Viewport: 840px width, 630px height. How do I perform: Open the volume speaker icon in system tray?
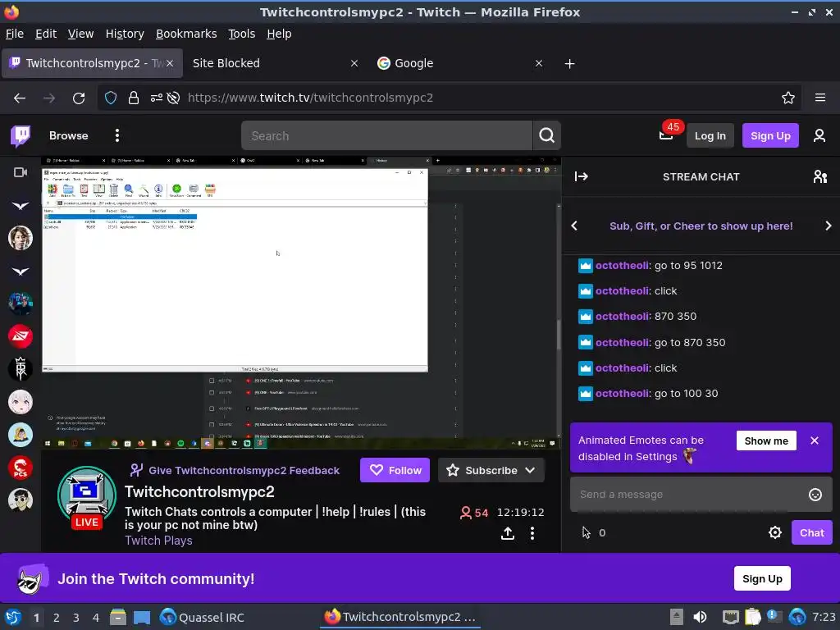click(x=700, y=617)
